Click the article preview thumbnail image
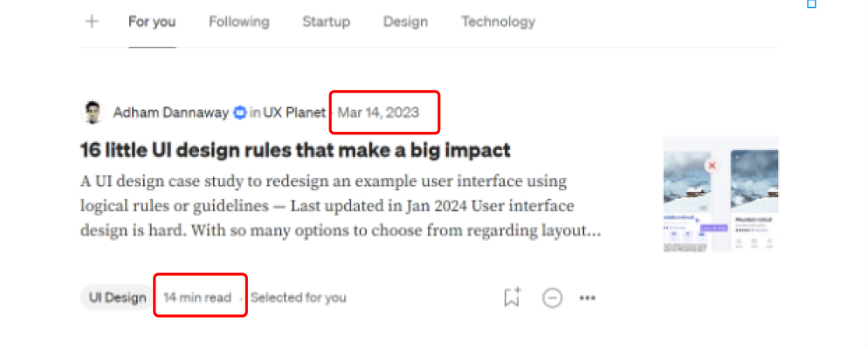Screen dimensions: 868x349 [720, 194]
